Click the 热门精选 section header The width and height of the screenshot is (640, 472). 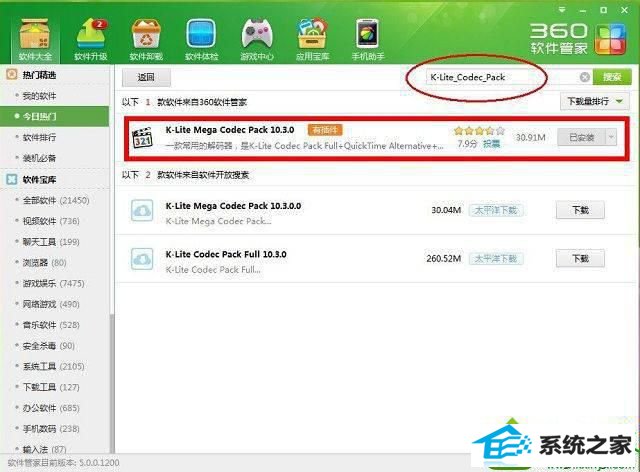pyautogui.click(x=39, y=75)
